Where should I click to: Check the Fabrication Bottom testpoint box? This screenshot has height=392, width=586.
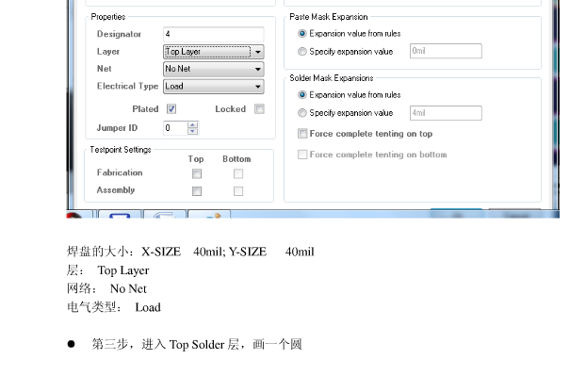coord(238,173)
